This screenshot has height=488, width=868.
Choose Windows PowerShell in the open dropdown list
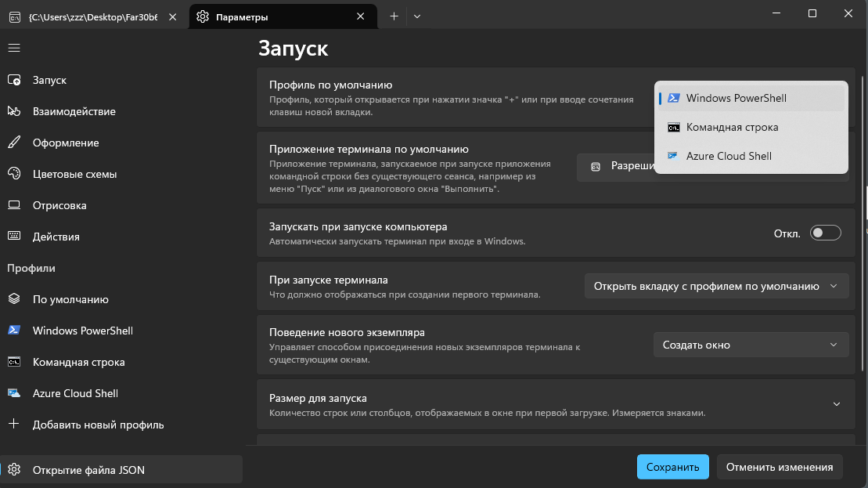751,98
